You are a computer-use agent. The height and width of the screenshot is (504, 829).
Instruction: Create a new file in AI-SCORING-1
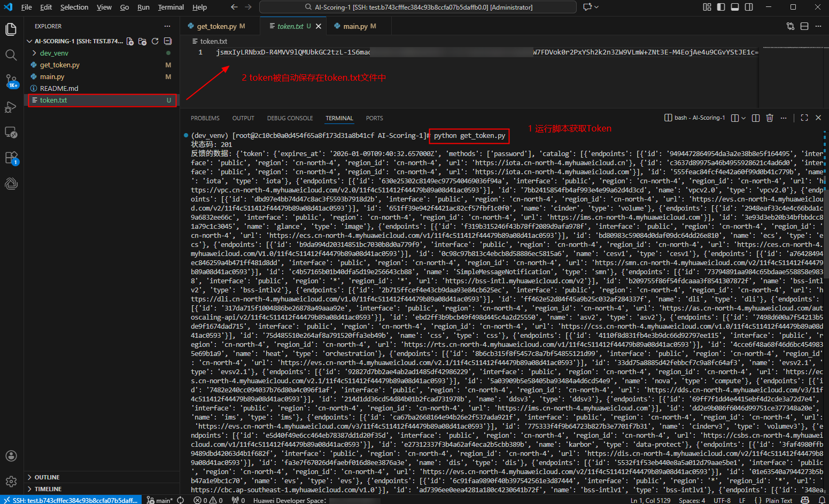point(130,41)
